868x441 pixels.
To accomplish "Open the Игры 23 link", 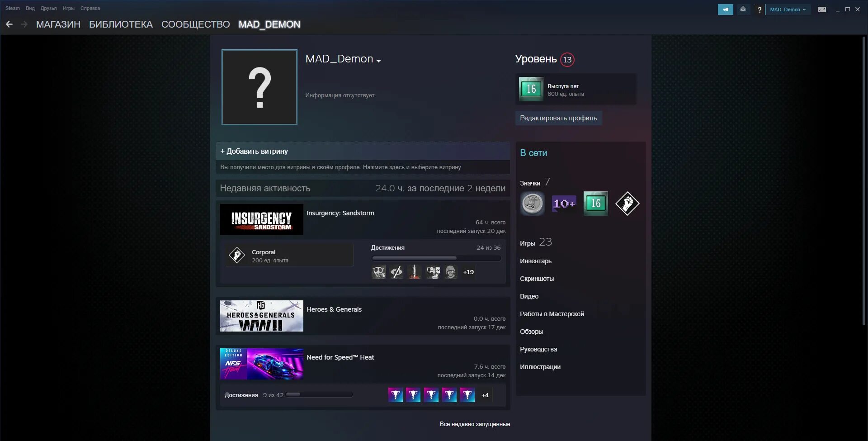I will click(x=536, y=242).
